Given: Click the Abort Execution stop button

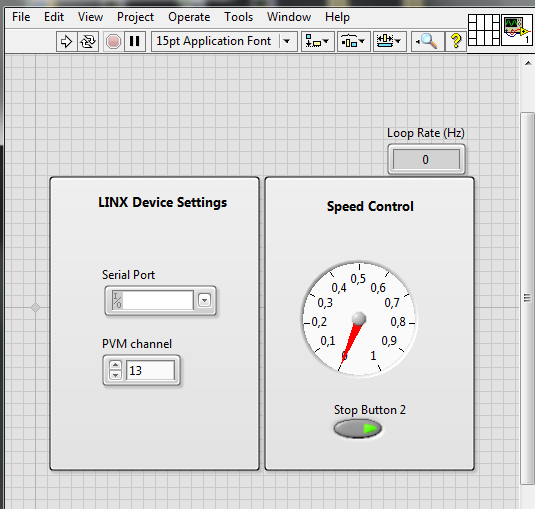Looking at the screenshot, I should click(x=113, y=42).
